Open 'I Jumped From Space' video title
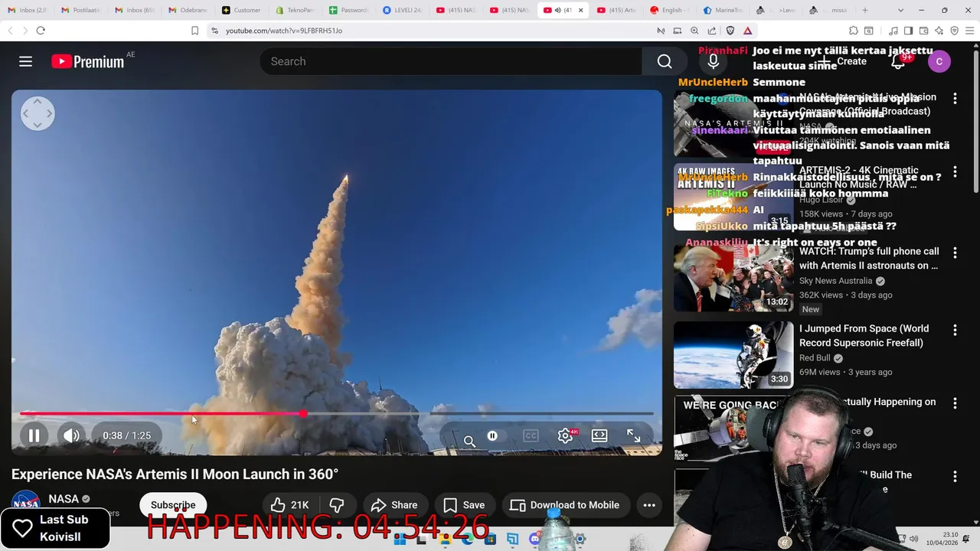The height and width of the screenshot is (551, 980). point(864,336)
